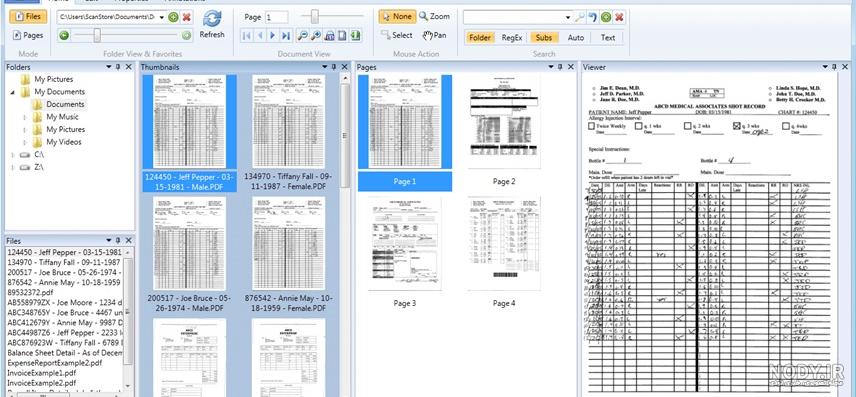Open the Thumbnails panel options menu arrow
This screenshot has width=856, height=397.
pyautogui.click(x=324, y=67)
